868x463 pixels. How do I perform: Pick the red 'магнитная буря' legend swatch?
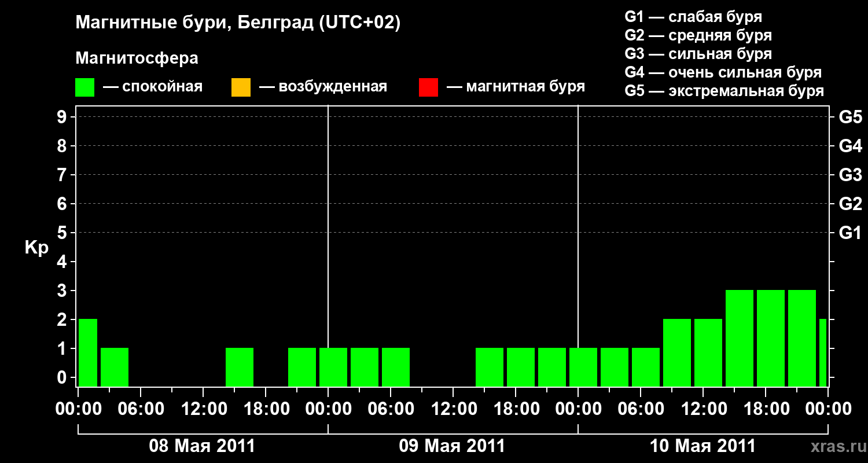(428, 87)
